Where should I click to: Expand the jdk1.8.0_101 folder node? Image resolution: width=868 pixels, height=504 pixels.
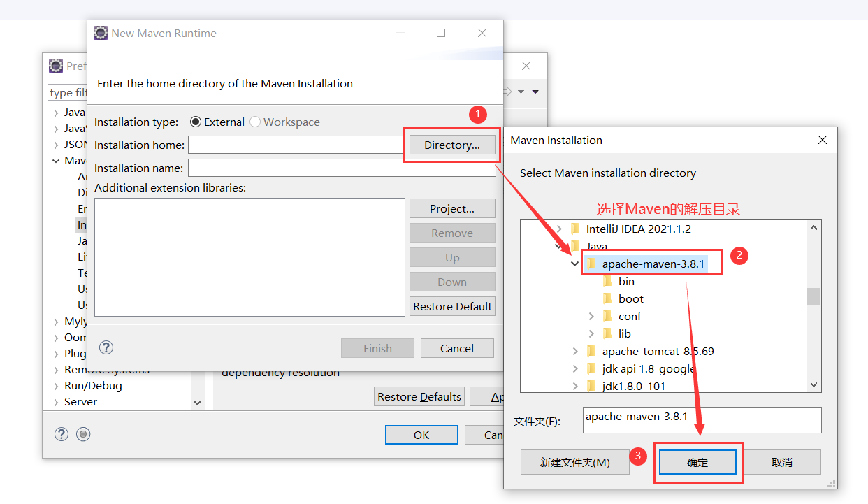coord(574,386)
